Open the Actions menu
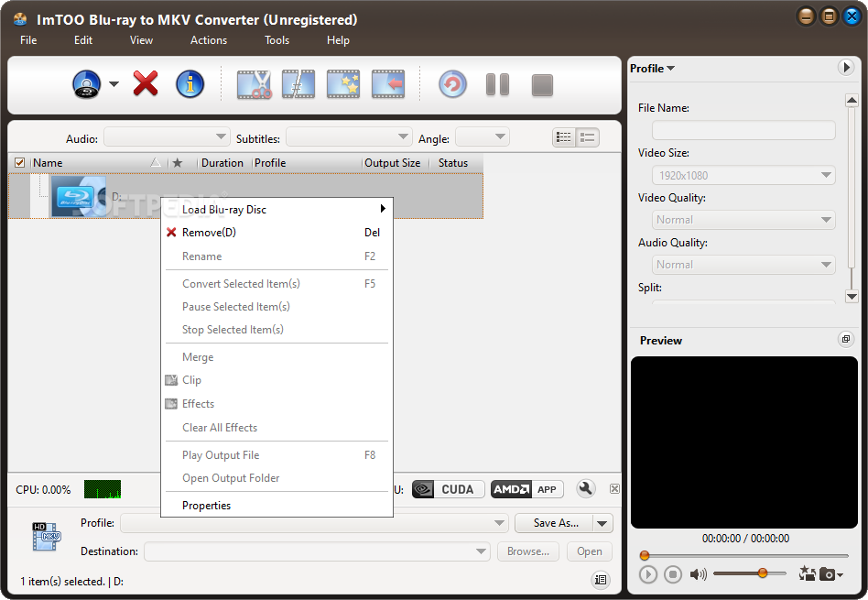This screenshot has height=600, width=868. point(209,40)
